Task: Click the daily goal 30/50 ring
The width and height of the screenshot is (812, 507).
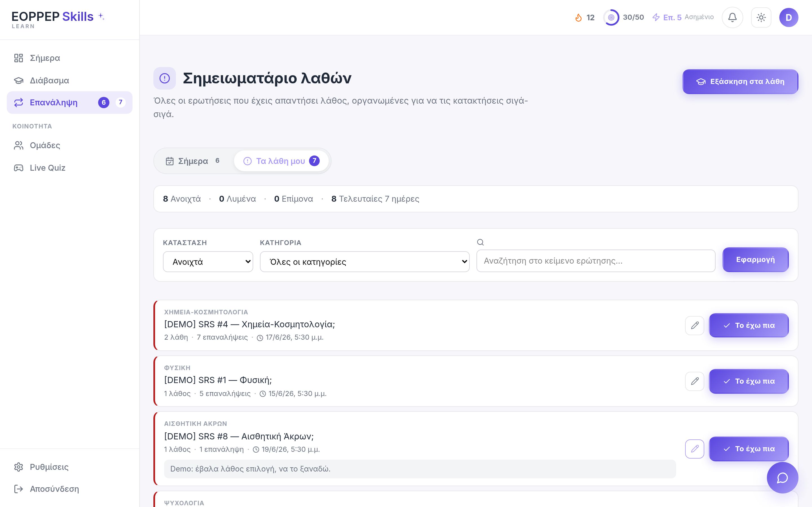Action: coord(624,17)
